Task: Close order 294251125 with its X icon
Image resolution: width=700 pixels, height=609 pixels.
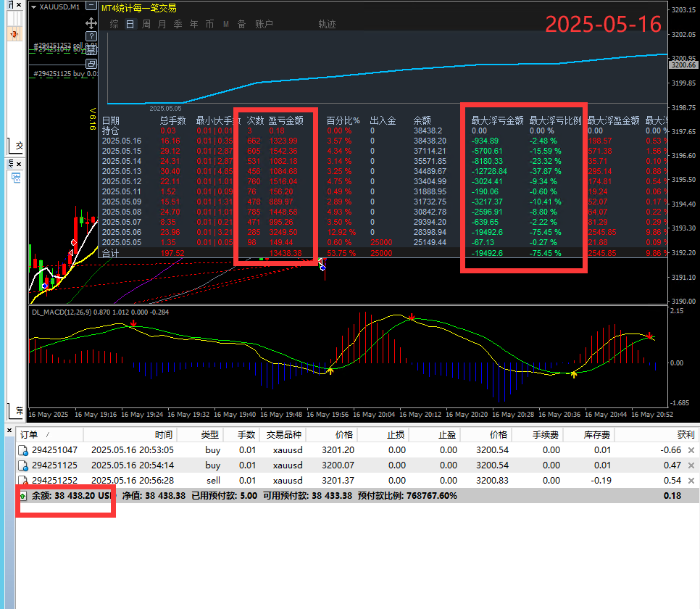Action: coord(691,465)
